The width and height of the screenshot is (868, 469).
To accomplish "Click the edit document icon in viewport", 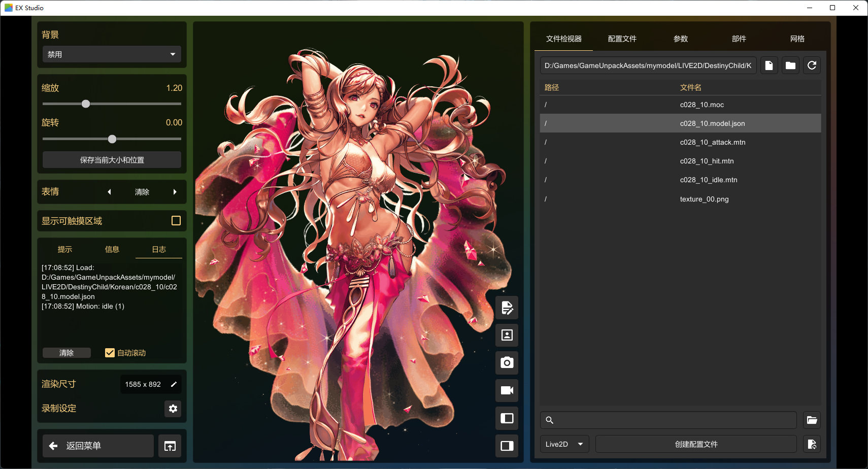I will pos(507,308).
